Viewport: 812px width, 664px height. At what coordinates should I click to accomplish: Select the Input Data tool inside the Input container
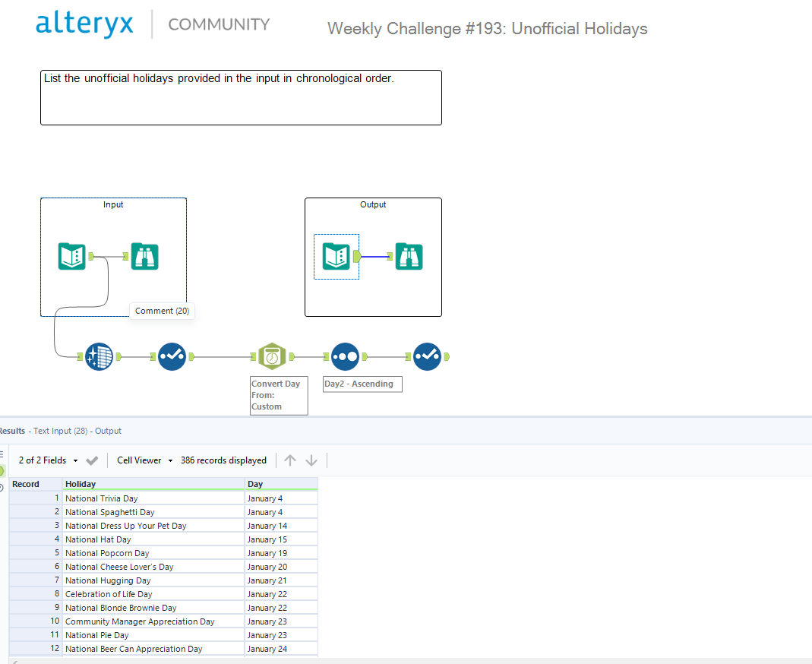point(71,257)
